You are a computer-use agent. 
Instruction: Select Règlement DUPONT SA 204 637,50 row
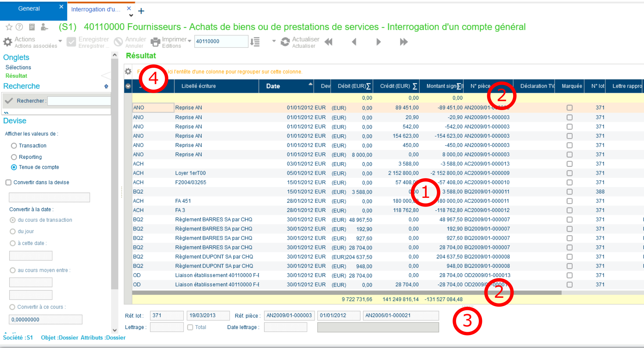[388, 257]
